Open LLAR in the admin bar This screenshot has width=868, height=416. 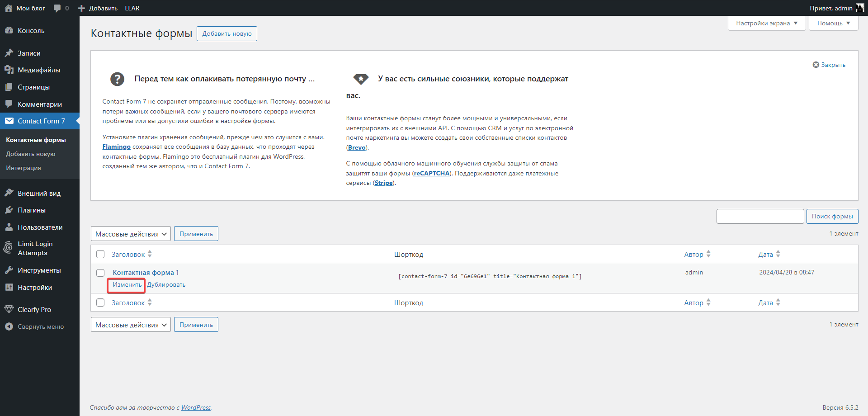[132, 8]
